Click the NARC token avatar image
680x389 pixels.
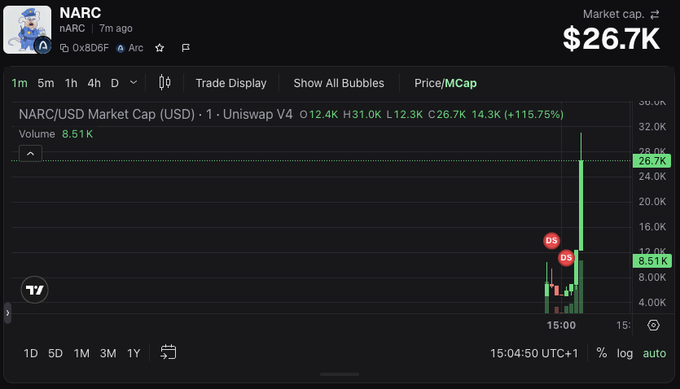(27, 29)
